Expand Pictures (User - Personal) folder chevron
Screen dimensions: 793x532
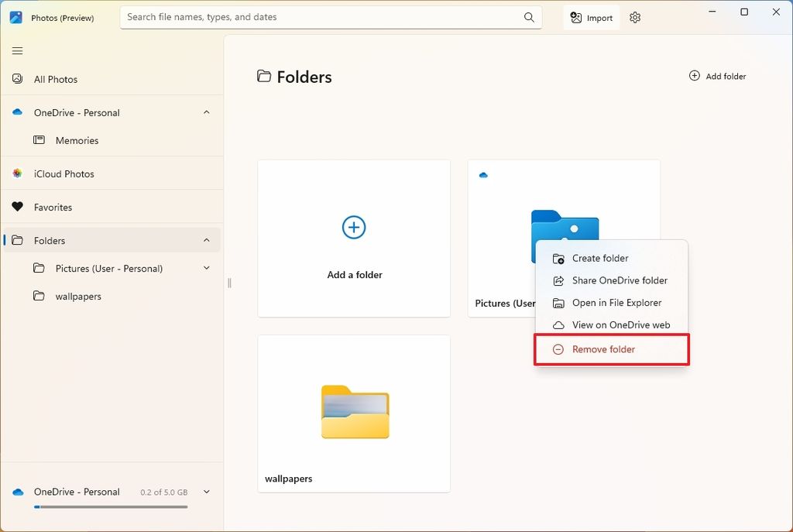click(x=206, y=268)
